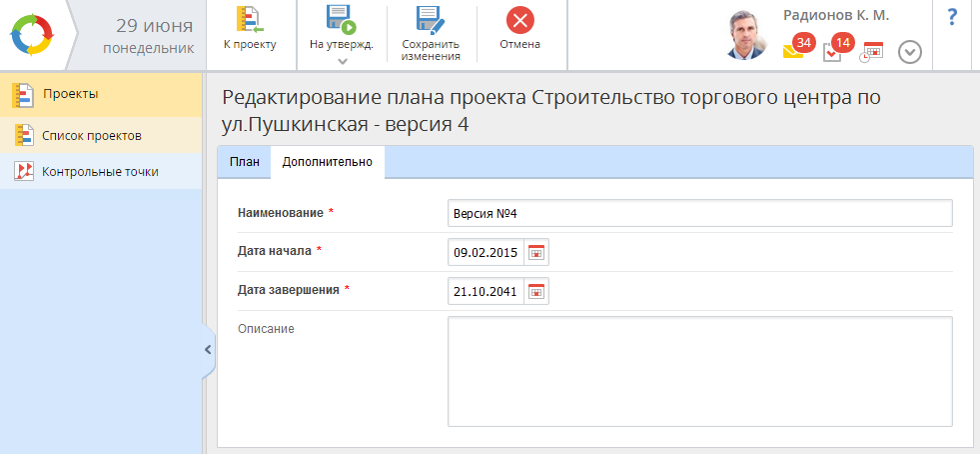
Task: Open tasks icon with 14 badge
Action: (833, 52)
